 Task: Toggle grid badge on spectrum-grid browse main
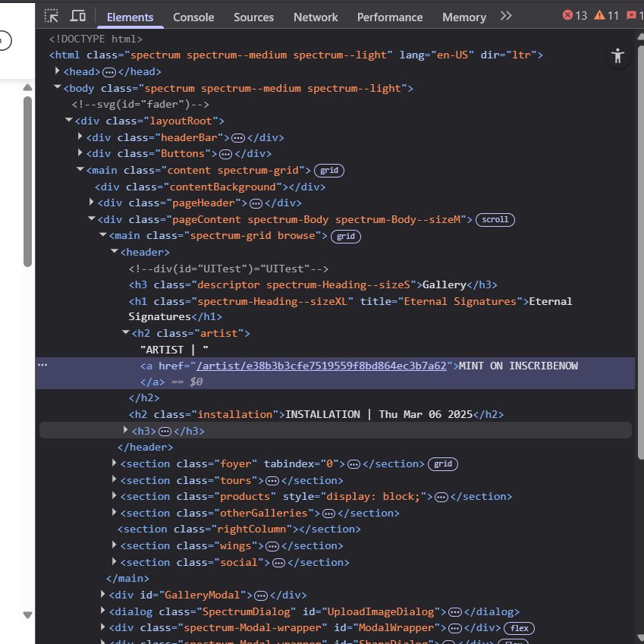[345, 236]
